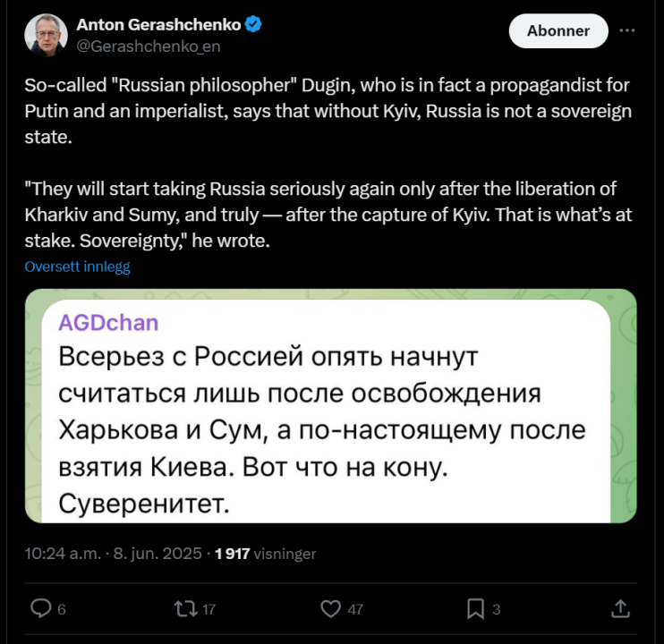664x644 pixels.
Task: Open the three-dot more options menu
Action: click(627, 30)
